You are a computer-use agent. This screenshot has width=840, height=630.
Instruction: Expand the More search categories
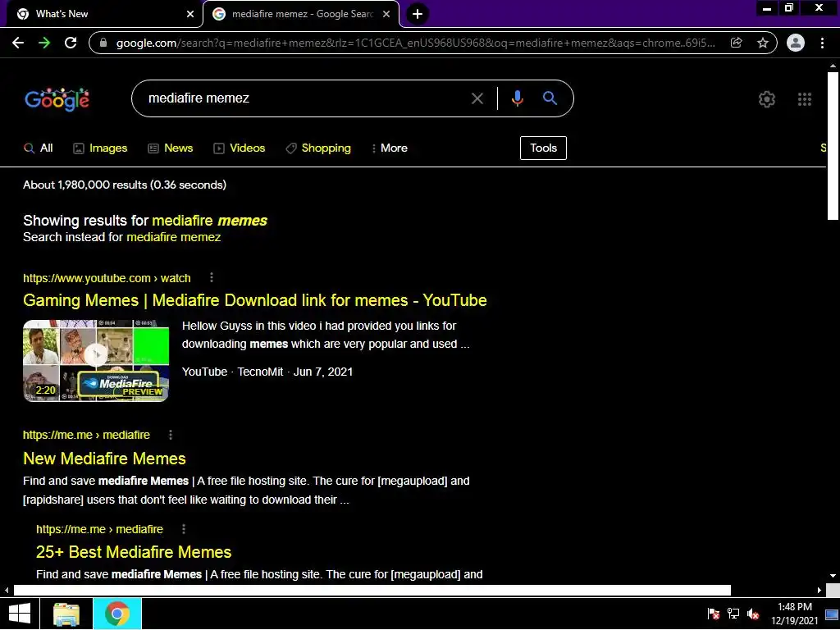click(x=390, y=148)
